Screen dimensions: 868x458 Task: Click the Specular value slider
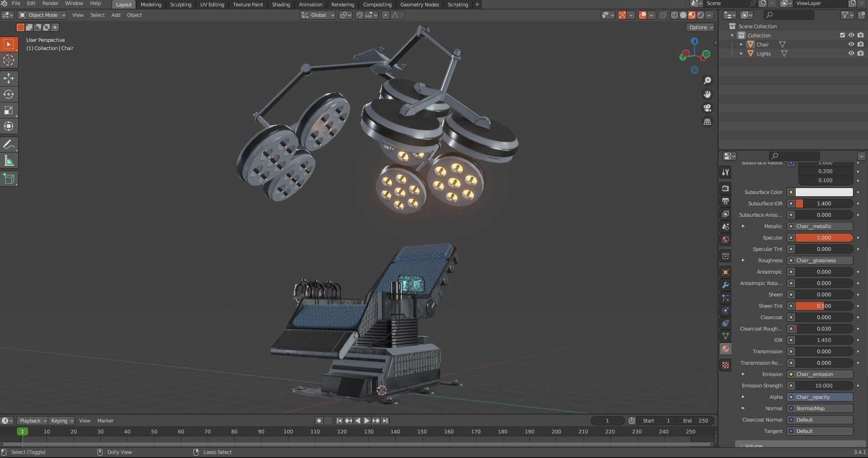pyautogui.click(x=824, y=238)
